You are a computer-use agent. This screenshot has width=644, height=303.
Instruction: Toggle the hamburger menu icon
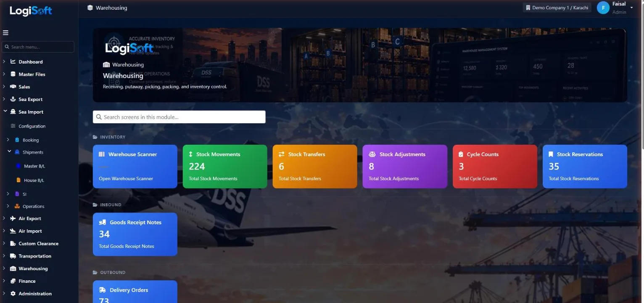click(5, 33)
